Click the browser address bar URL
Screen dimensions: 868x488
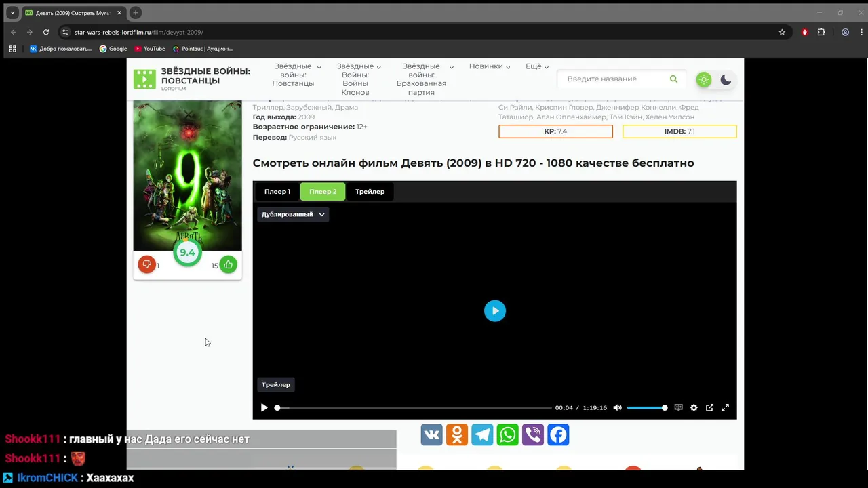pyautogui.click(x=139, y=32)
